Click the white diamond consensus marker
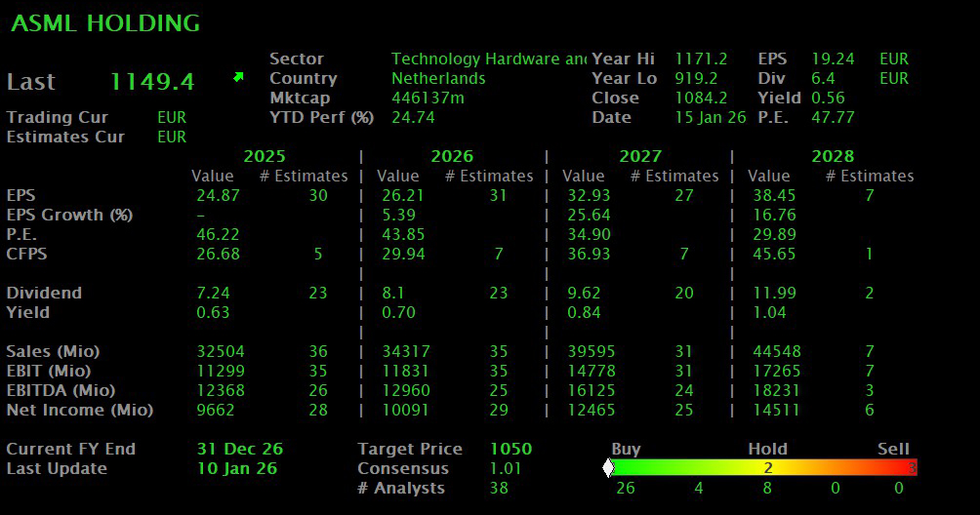The height and width of the screenshot is (515, 980). [608, 467]
